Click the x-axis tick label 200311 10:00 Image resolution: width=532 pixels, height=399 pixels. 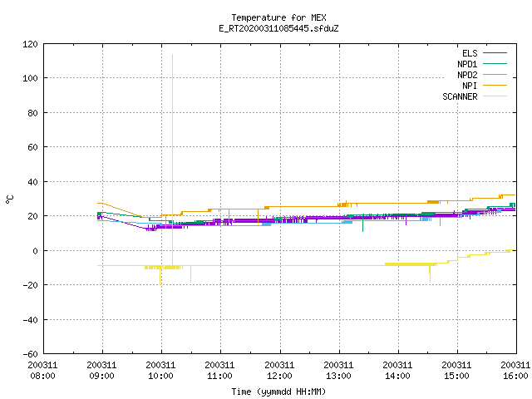pos(160,371)
